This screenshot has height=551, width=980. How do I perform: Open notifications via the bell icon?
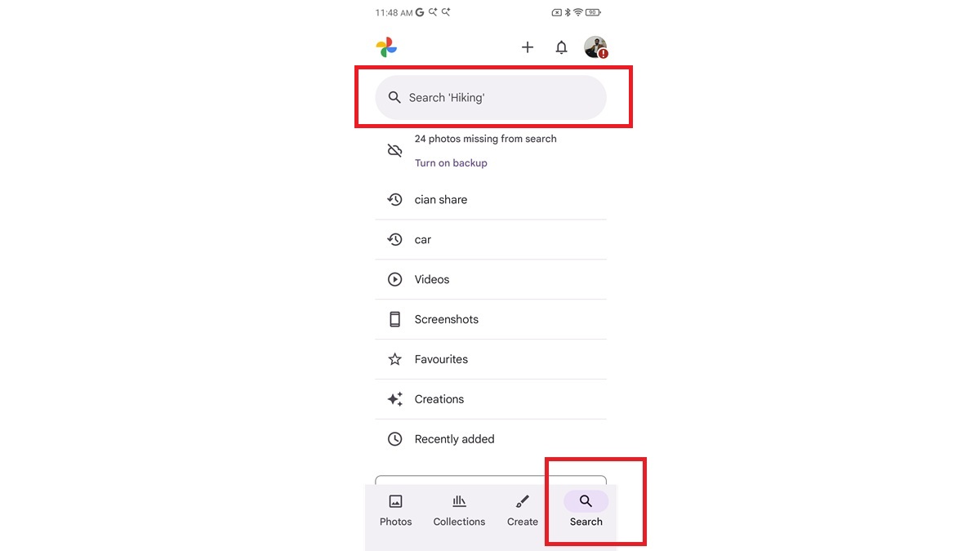[x=561, y=47]
